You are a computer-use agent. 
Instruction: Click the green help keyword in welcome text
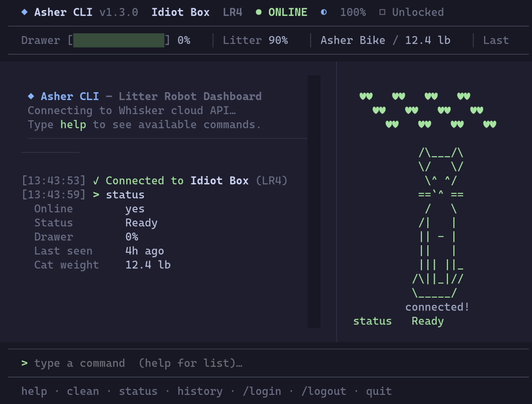[x=73, y=125]
